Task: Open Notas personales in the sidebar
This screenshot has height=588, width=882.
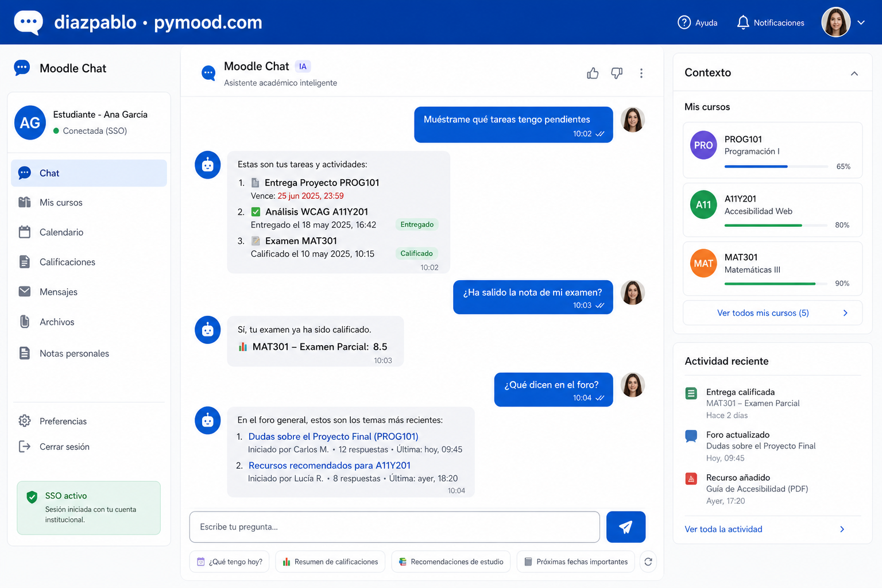Action: click(x=89, y=353)
